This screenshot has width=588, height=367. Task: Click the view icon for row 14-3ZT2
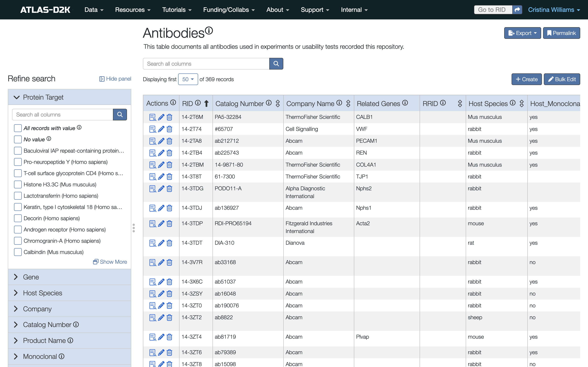coord(152,317)
